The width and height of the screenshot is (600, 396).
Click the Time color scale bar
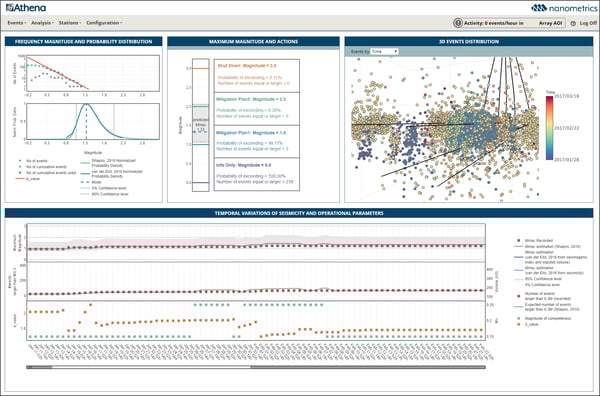point(549,128)
